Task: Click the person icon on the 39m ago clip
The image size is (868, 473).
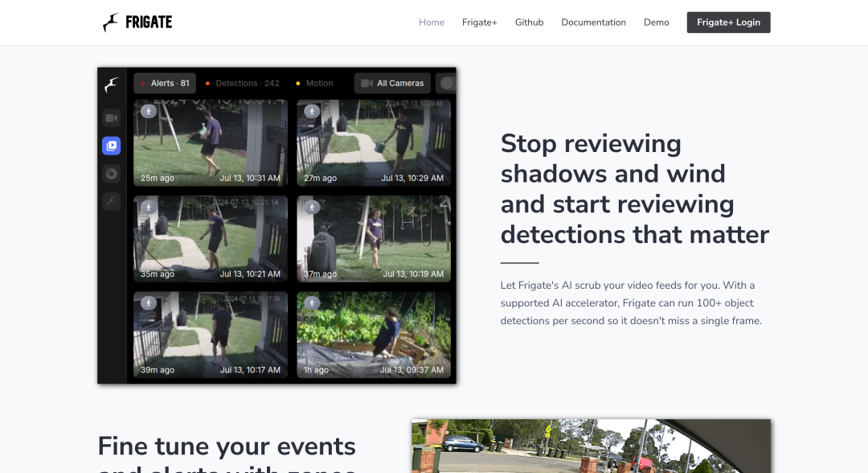Action: click(149, 303)
